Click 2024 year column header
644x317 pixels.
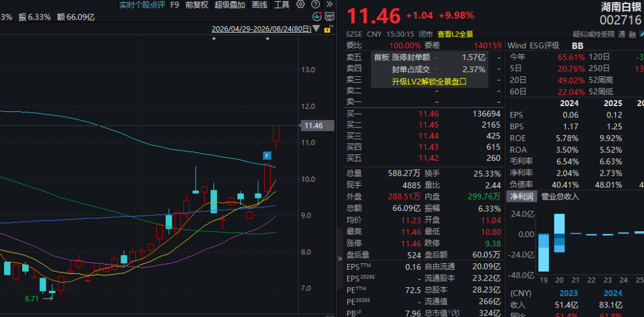569,104
